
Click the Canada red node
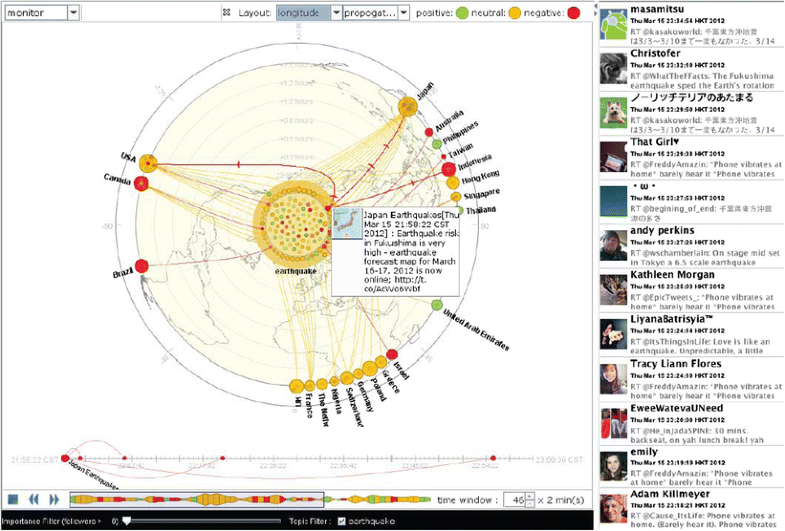141,184
